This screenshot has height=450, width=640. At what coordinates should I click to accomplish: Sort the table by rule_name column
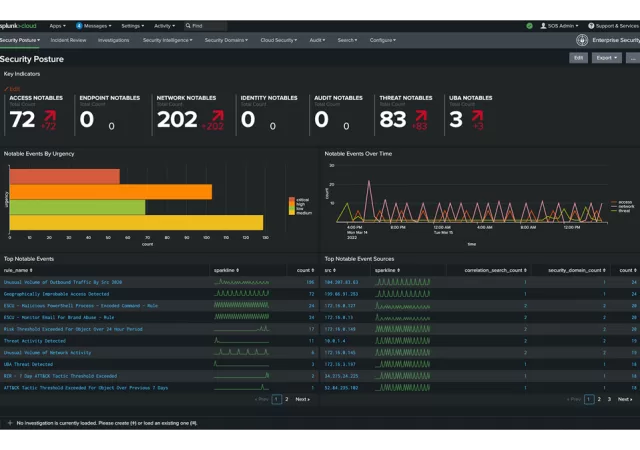click(17, 270)
